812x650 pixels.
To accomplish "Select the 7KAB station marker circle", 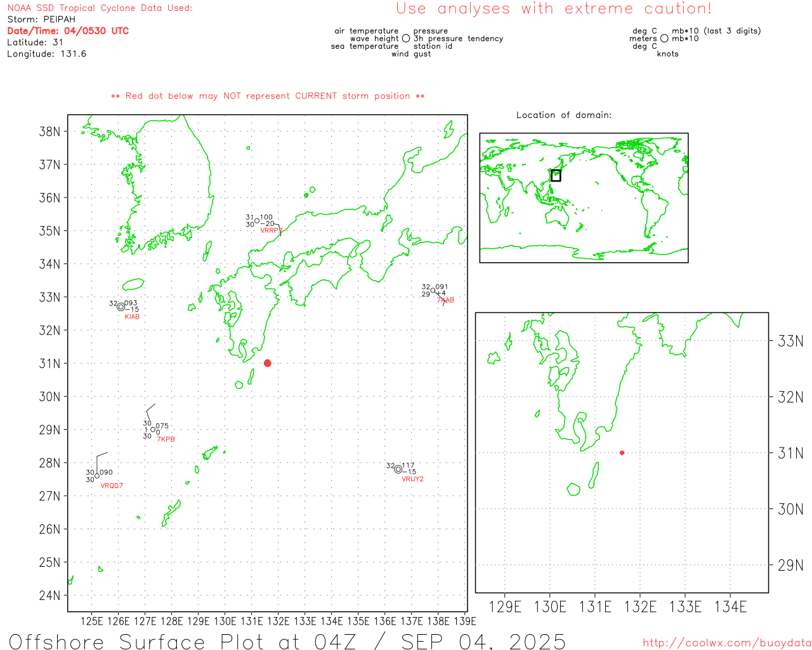I will (x=433, y=291).
